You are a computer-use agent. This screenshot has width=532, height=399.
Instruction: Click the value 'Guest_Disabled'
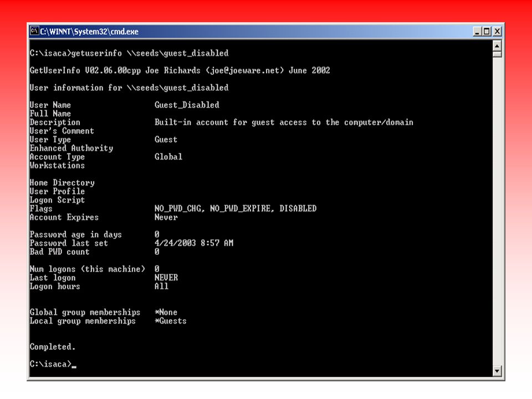187,105
